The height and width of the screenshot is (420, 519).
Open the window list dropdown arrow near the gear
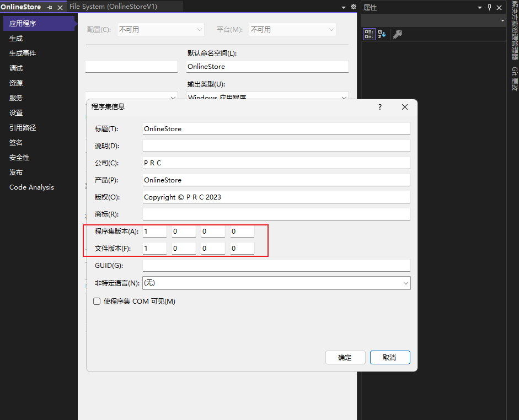(344, 7)
